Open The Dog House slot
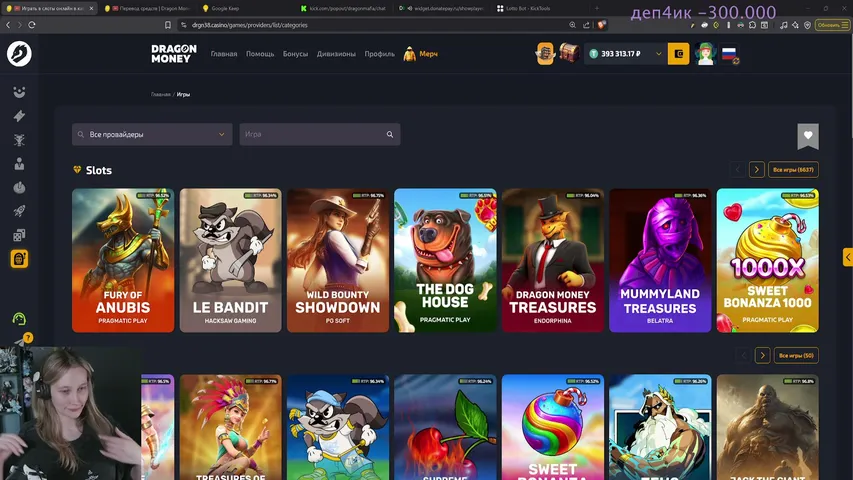 pyautogui.click(x=445, y=260)
